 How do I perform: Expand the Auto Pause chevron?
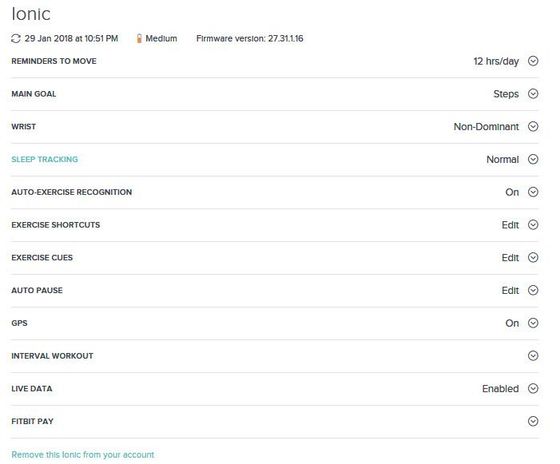pos(533,290)
